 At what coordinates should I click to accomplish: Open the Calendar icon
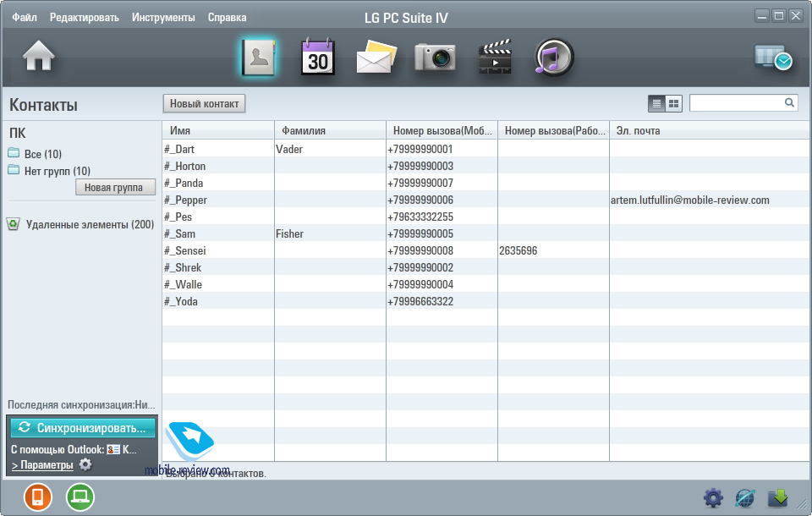[x=318, y=58]
